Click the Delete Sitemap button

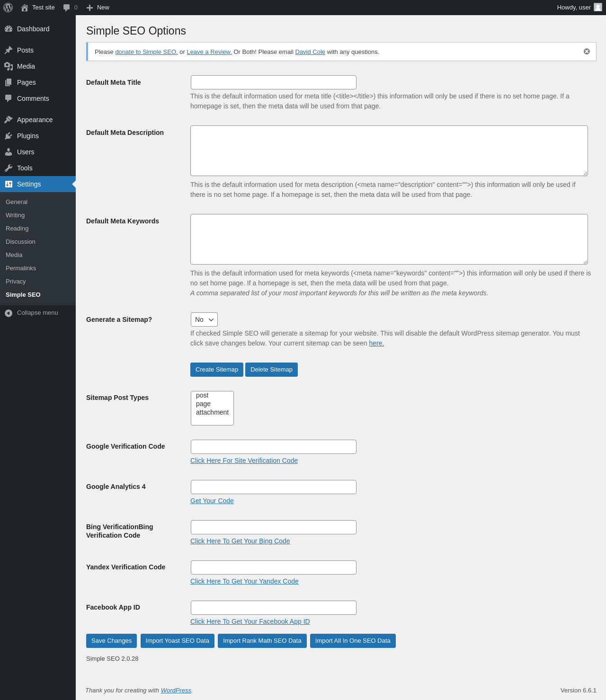click(x=271, y=370)
